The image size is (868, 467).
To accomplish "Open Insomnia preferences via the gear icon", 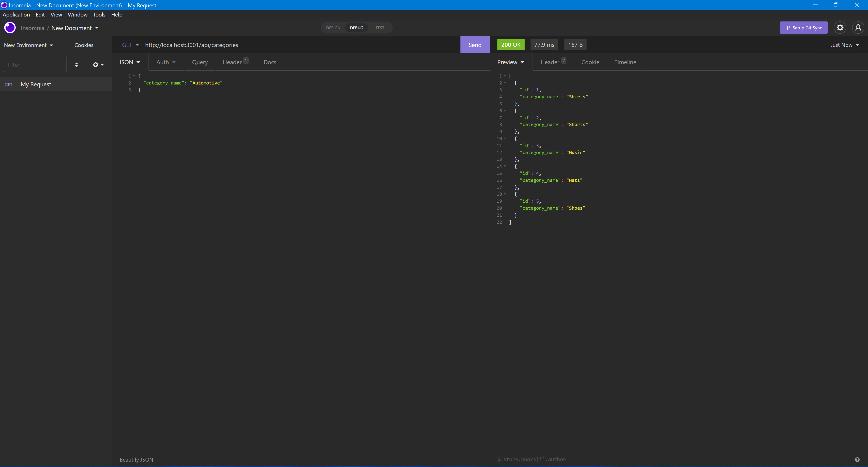I will (x=840, y=28).
